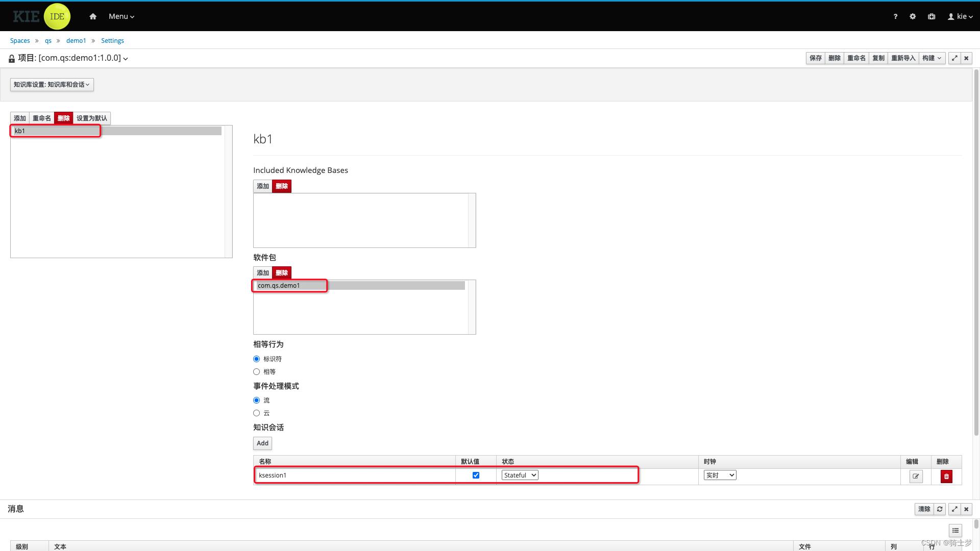
Task: Click 删除 under Included Knowledge Bases
Action: [282, 186]
